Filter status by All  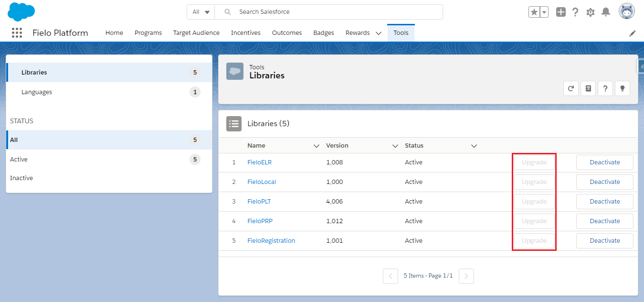109,140
